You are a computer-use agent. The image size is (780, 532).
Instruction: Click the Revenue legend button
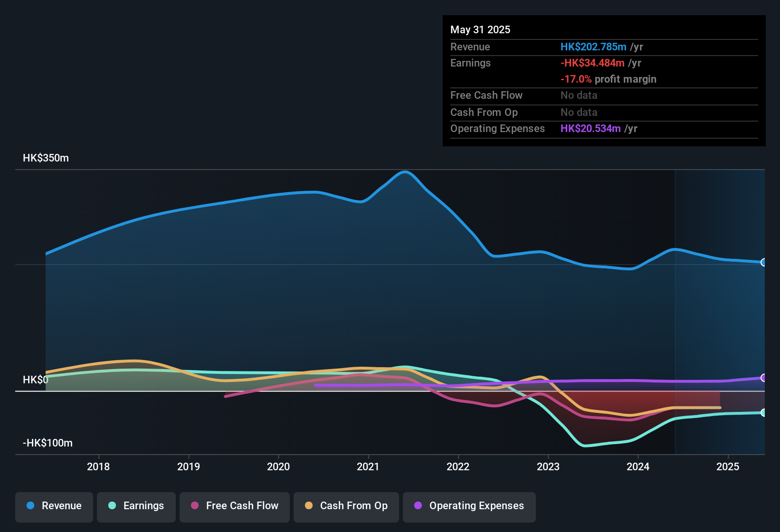click(54, 507)
